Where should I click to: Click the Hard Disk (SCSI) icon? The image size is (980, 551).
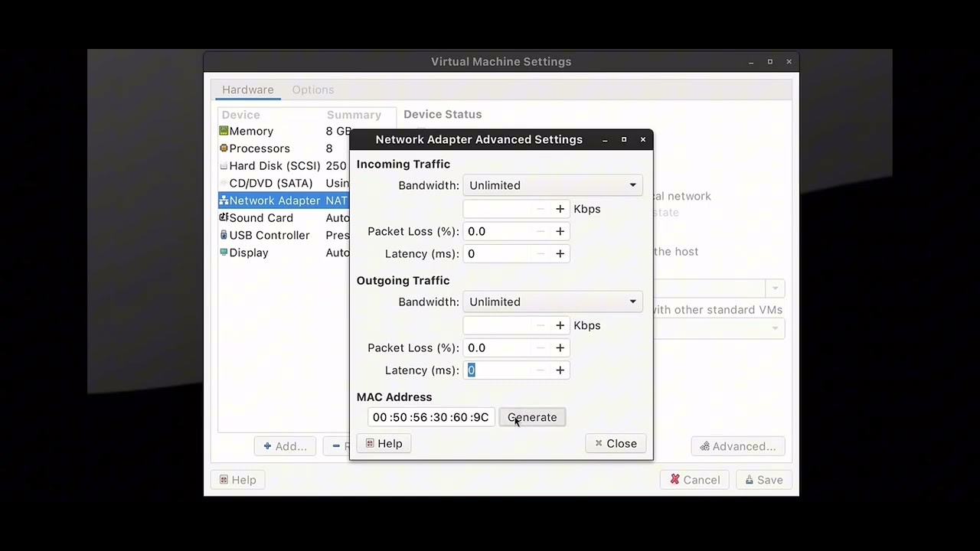click(224, 166)
